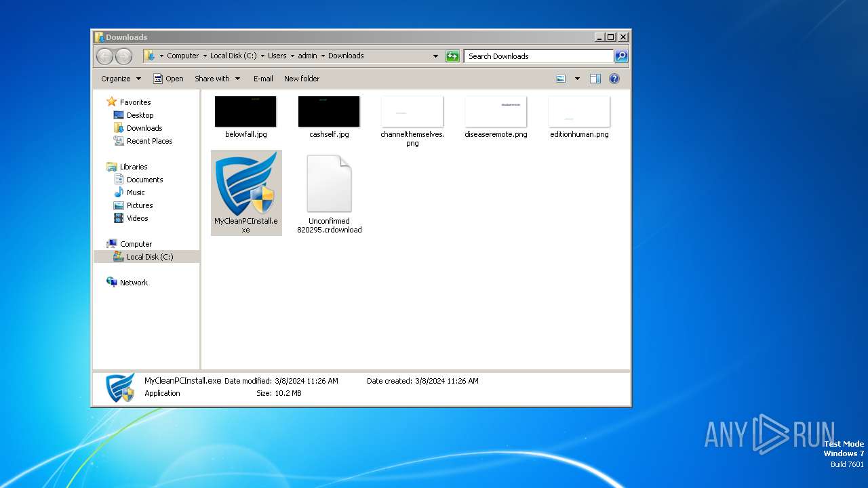Open Videos library
The height and width of the screenshot is (488, 868).
coord(137,218)
